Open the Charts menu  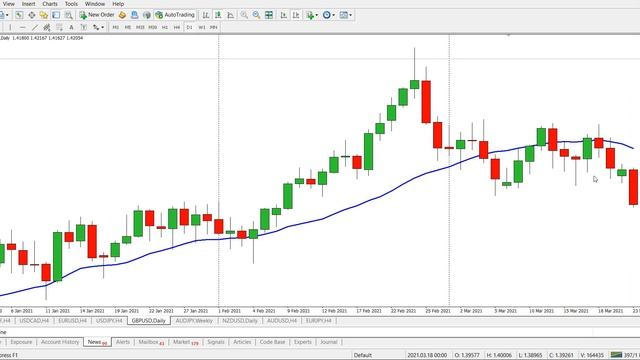[50, 4]
